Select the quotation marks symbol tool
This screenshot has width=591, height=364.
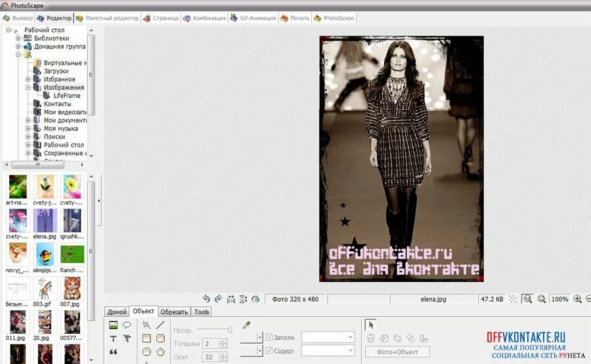click(113, 352)
